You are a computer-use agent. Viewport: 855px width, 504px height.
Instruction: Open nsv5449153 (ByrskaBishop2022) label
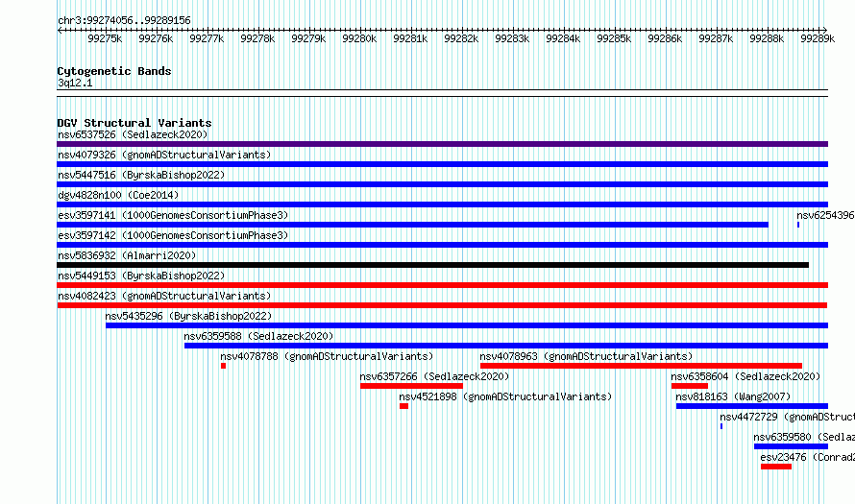141,276
